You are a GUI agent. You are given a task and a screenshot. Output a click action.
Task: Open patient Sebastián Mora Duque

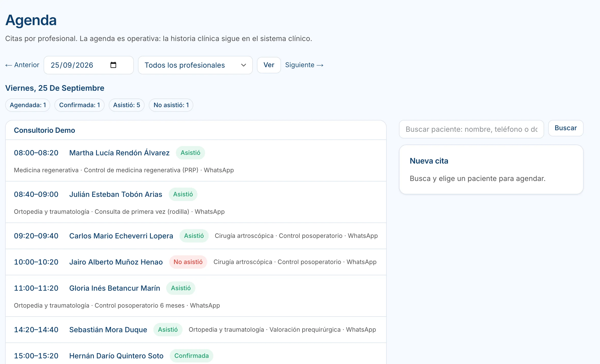(x=108, y=330)
